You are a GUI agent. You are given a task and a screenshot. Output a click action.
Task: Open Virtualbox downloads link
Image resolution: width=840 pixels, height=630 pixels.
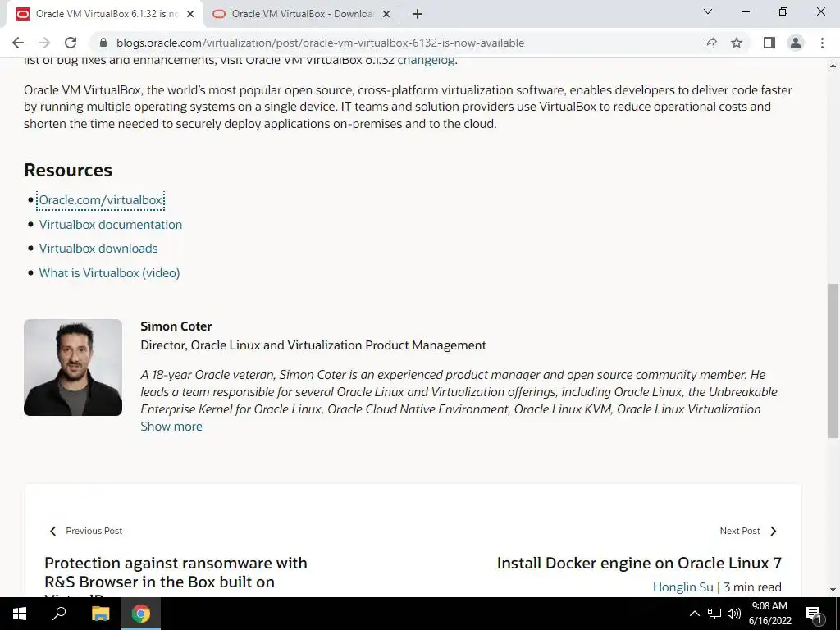pos(98,249)
